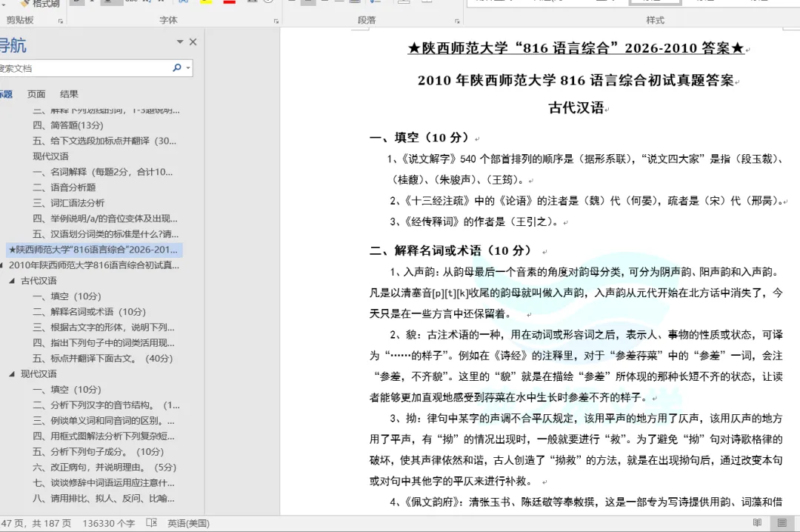Toggle bold formatting
The width and height of the screenshot is (800, 532).
79,2
